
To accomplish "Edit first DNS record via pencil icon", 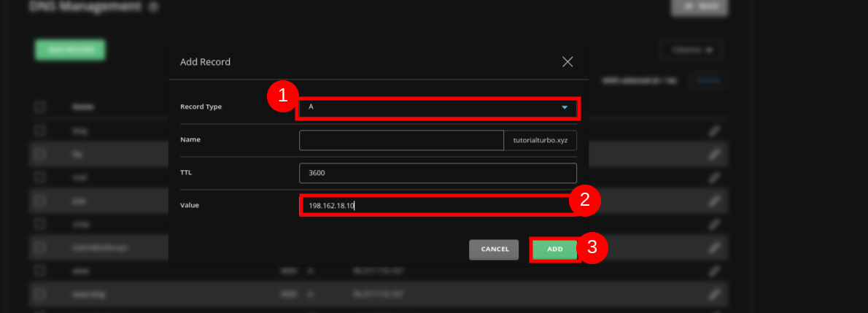I will [x=714, y=131].
